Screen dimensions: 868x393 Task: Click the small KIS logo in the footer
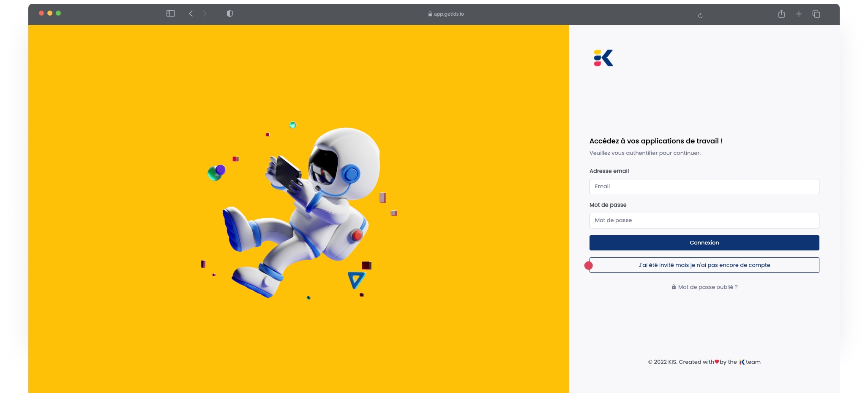click(x=742, y=362)
